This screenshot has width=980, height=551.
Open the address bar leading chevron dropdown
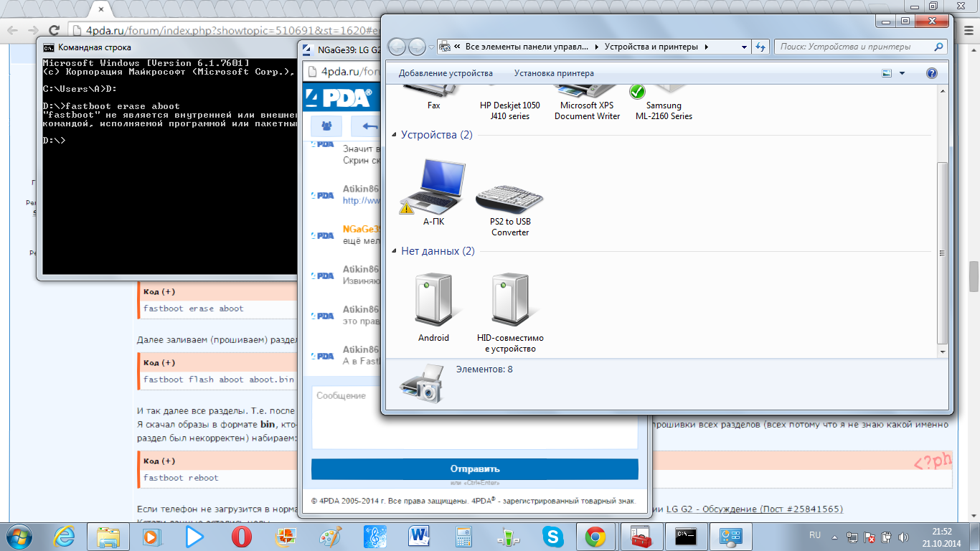click(x=457, y=47)
